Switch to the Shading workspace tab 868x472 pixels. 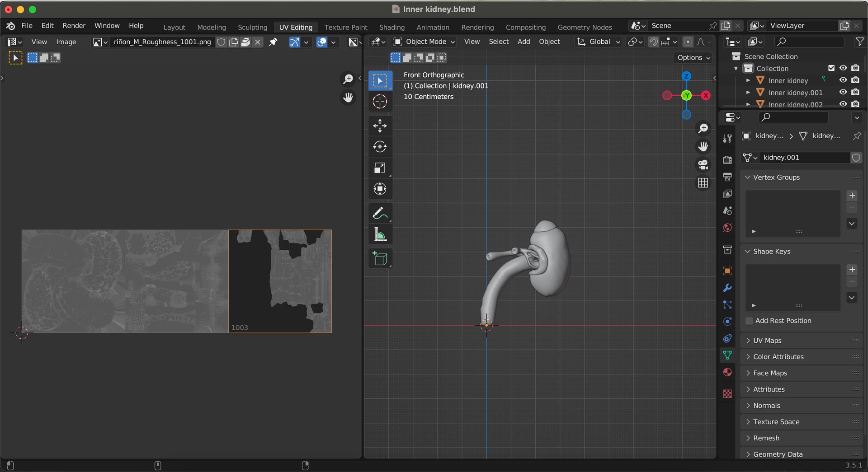[x=392, y=27]
